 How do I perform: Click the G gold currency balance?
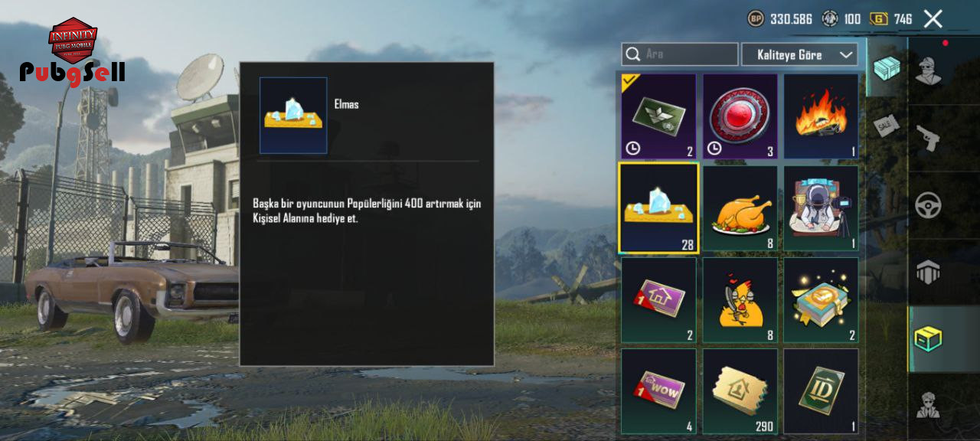coord(892,19)
